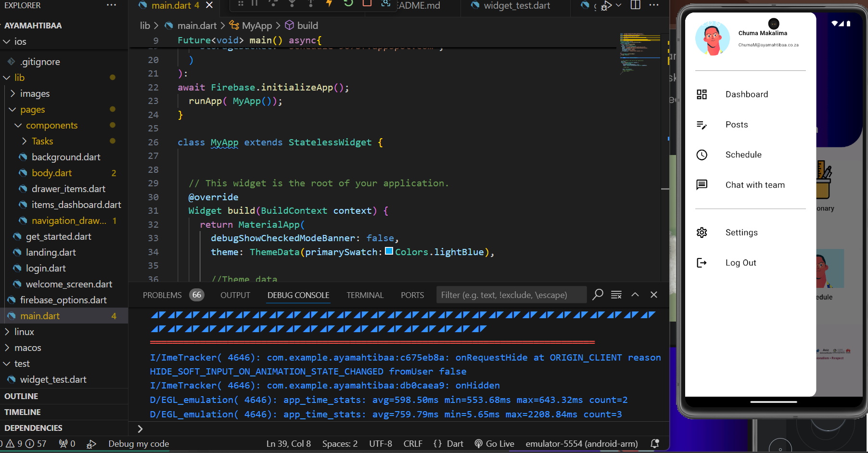Viewport: 868px width, 453px height.
Task: Select lib in the breadcrumb path
Action: [145, 26]
